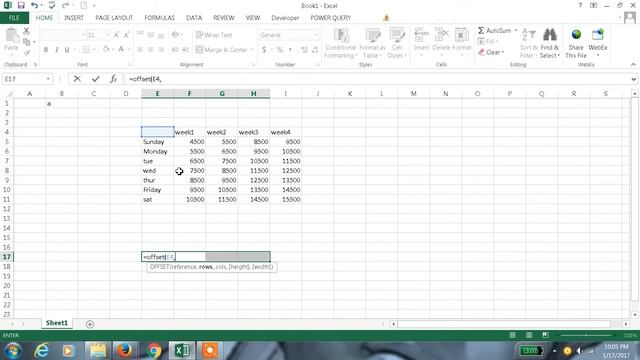Click Find & Select binoculars icon
Image resolution: width=640 pixels, height=360 pixels.
[x=550, y=35]
